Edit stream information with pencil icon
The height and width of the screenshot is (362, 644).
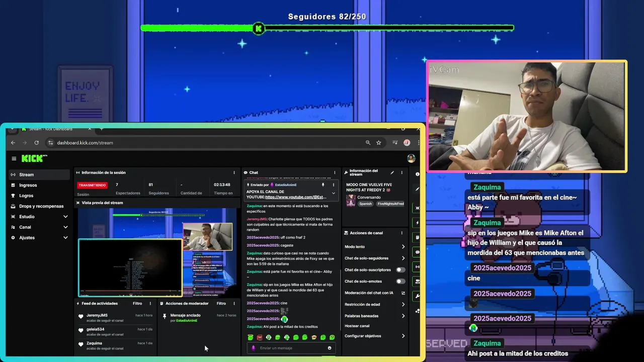[392, 172]
